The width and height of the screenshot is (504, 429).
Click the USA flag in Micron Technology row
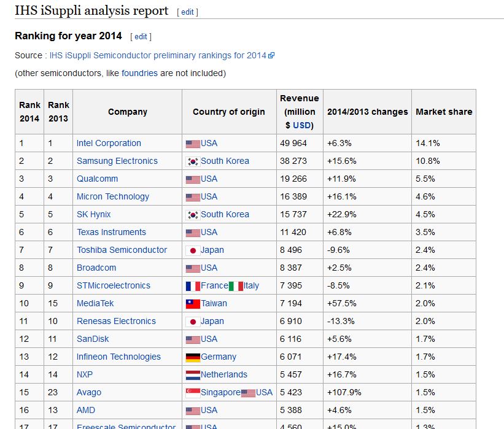[193, 197]
